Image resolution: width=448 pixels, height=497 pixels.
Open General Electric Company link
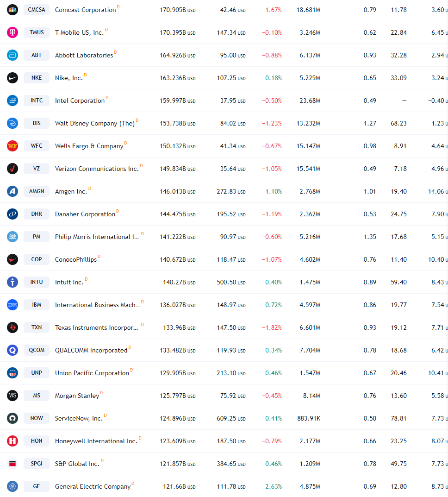[x=93, y=486]
